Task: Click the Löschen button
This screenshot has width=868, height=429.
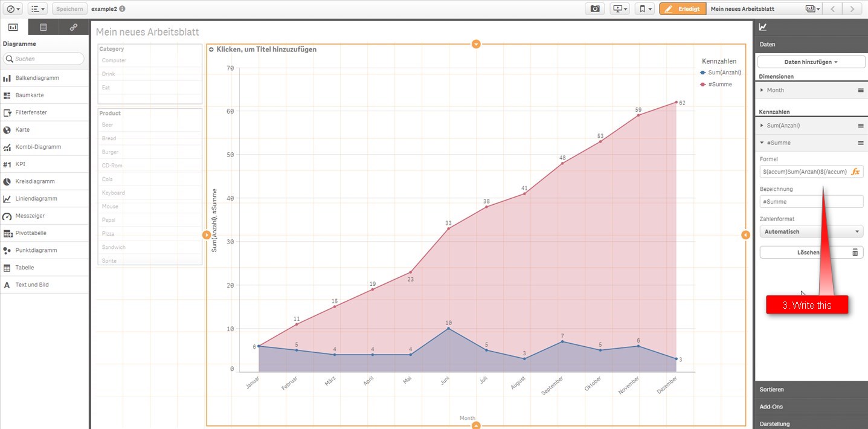Action: click(811, 252)
